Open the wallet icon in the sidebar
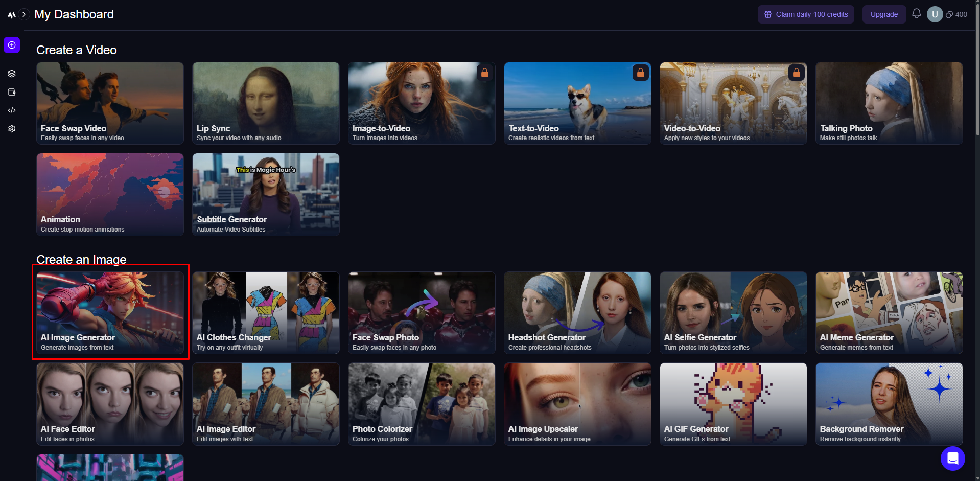Viewport: 980px width, 481px height. click(12, 92)
